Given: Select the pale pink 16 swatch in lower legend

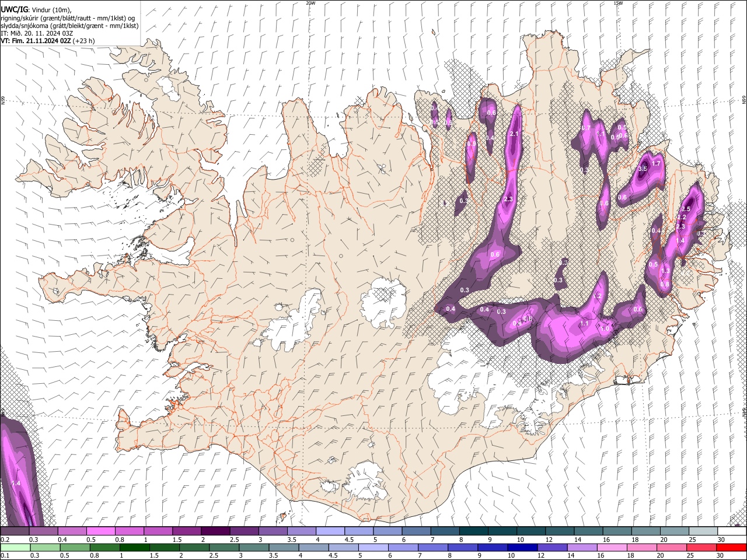Looking at the screenshot, I should click(x=612, y=548).
